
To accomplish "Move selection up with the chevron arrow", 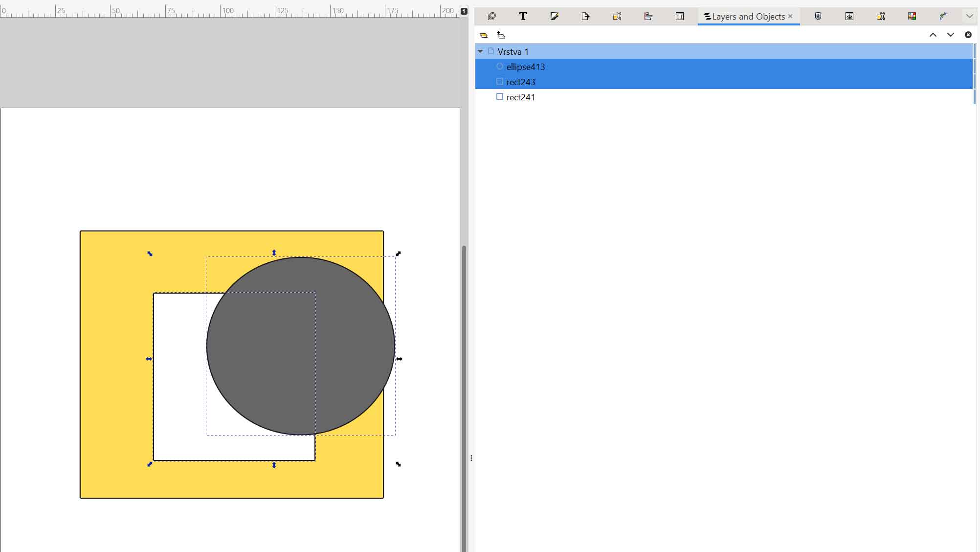I will (933, 35).
